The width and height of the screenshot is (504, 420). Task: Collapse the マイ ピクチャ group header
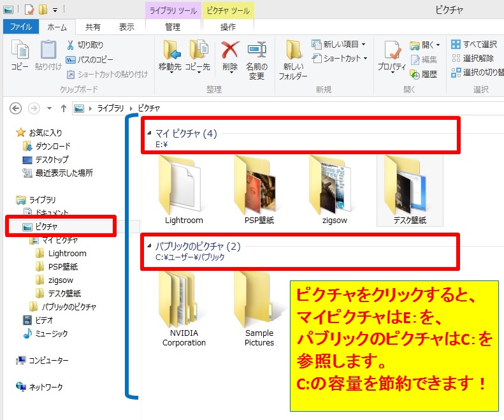[x=150, y=133]
